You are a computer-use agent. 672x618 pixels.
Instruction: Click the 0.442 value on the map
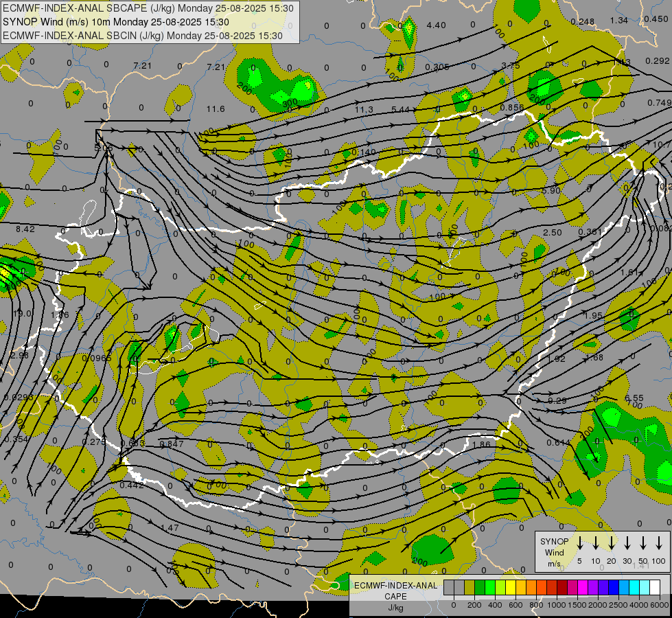[x=132, y=485]
